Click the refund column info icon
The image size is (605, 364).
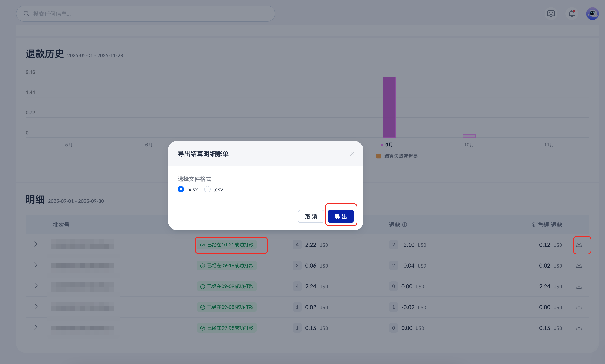pos(405,225)
